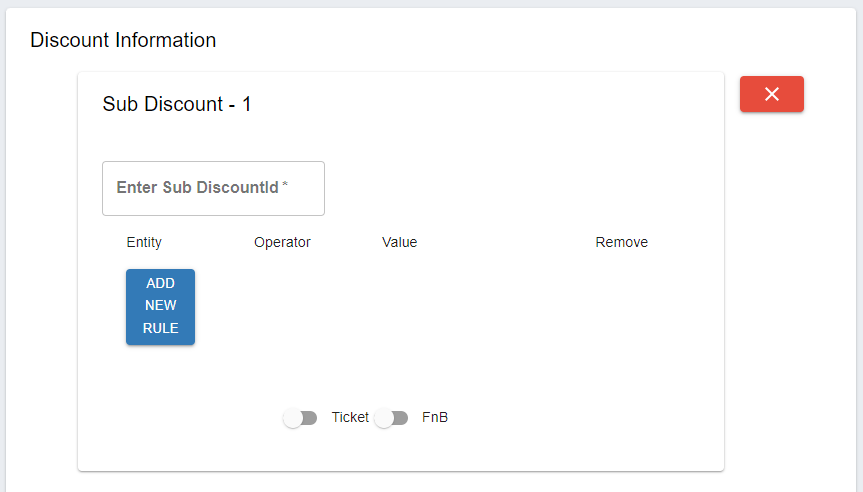Click the required asterisk in Sub DiscountId field
863x492 pixels.
285,186
